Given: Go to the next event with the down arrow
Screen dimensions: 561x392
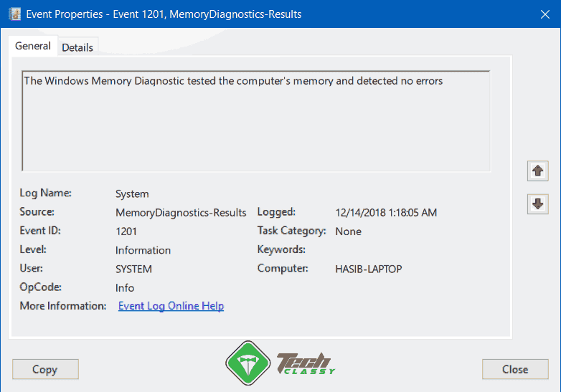Looking at the screenshot, I should [x=538, y=204].
